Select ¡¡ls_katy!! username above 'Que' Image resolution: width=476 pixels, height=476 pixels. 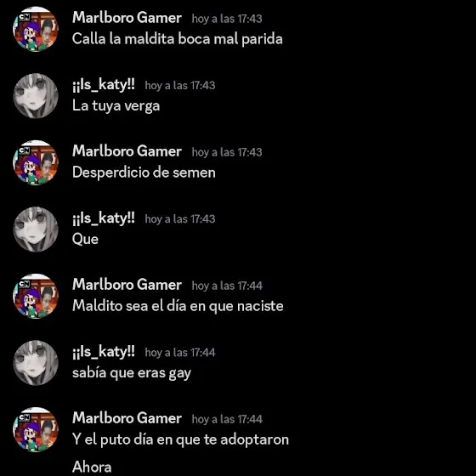click(x=104, y=218)
